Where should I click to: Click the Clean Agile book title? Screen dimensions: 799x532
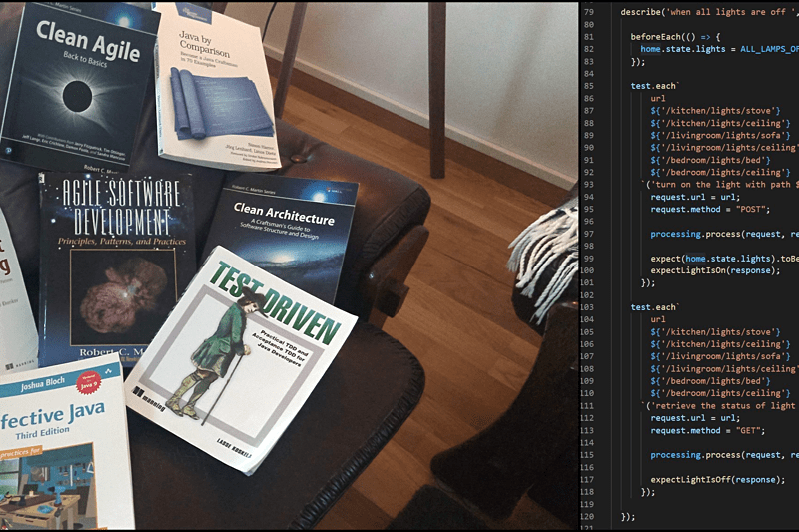(x=88, y=41)
